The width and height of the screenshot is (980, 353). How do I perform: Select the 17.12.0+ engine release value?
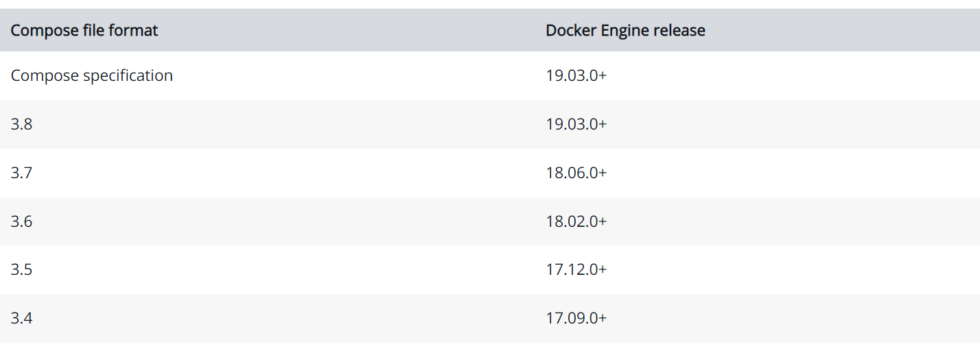[x=576, y=269]
